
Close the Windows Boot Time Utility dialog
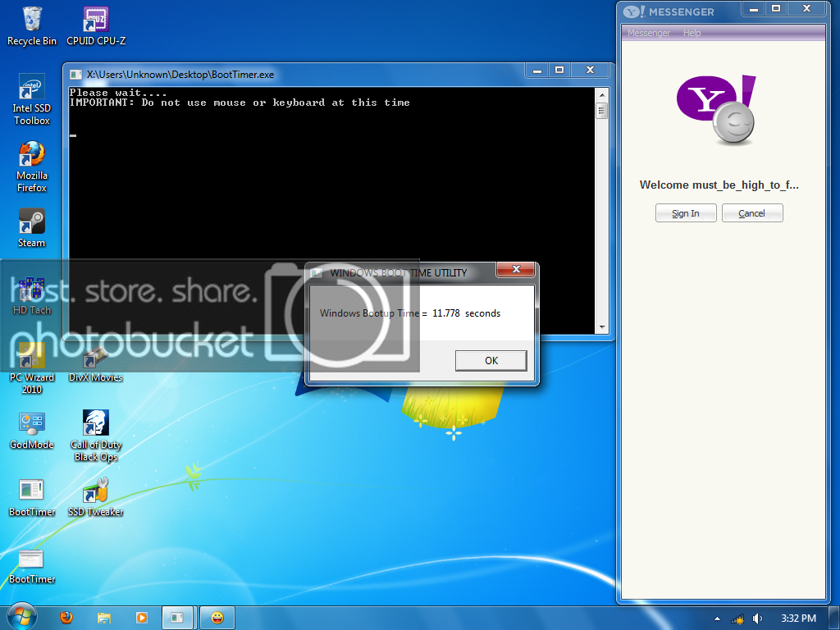point(516,269)
